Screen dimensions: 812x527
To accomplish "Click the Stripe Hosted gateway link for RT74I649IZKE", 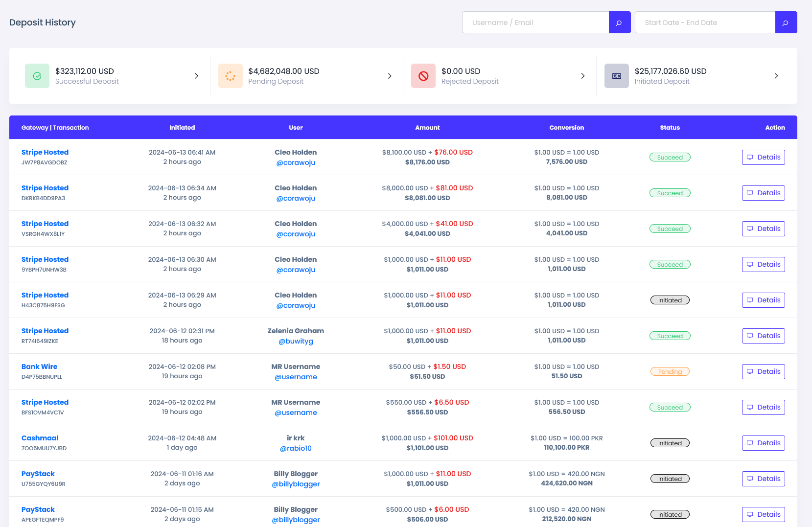I will click(x=45, y=331).
